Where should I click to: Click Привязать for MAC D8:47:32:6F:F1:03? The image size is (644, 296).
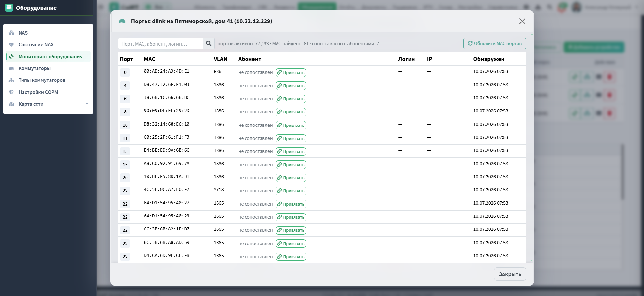tap(291, 86)
